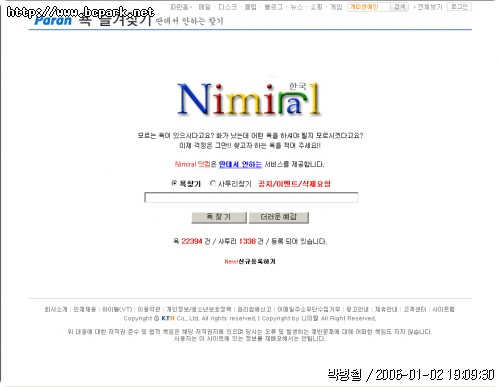The height and width of the screenshot is (387, 500).
Task: Open 뉴스 in top navigation
Action: click(296, 7)
